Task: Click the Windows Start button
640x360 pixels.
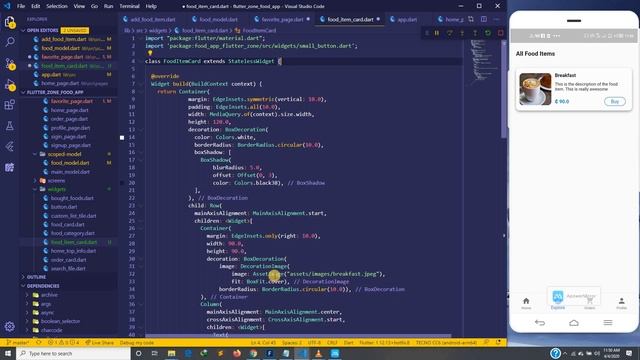Action: tap(8, 353)
